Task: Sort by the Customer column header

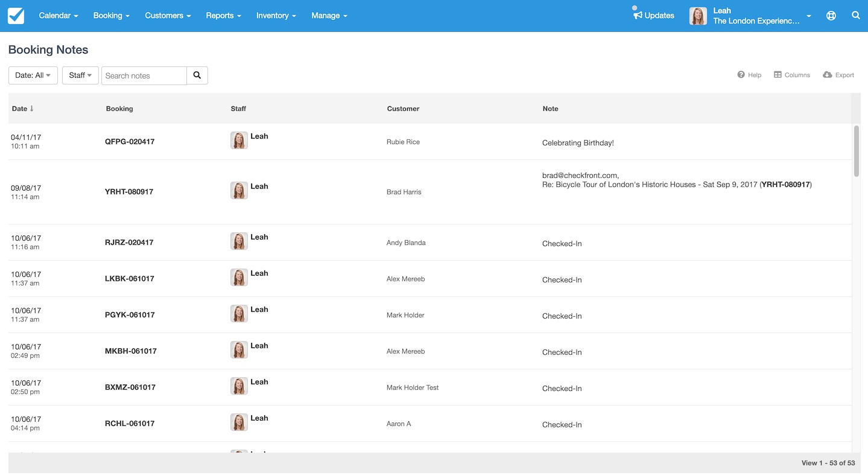Action: pos(403,109)
